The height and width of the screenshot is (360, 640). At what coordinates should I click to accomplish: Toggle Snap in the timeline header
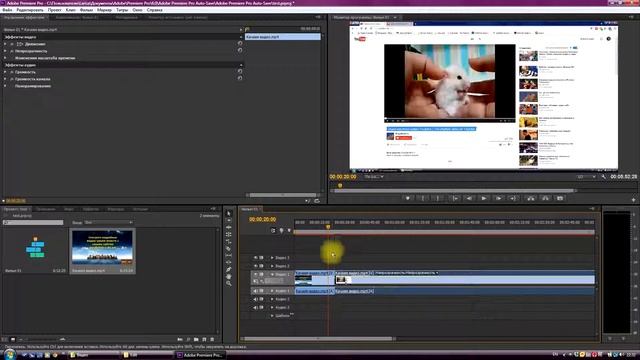click(x=273, y=231)
